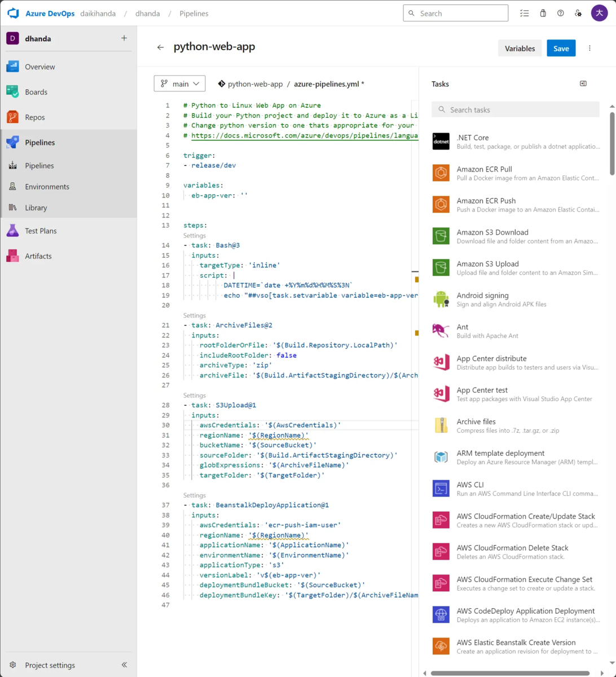Open Settings link above BeanstalkDeployApplication@1 task

(195, 495)
